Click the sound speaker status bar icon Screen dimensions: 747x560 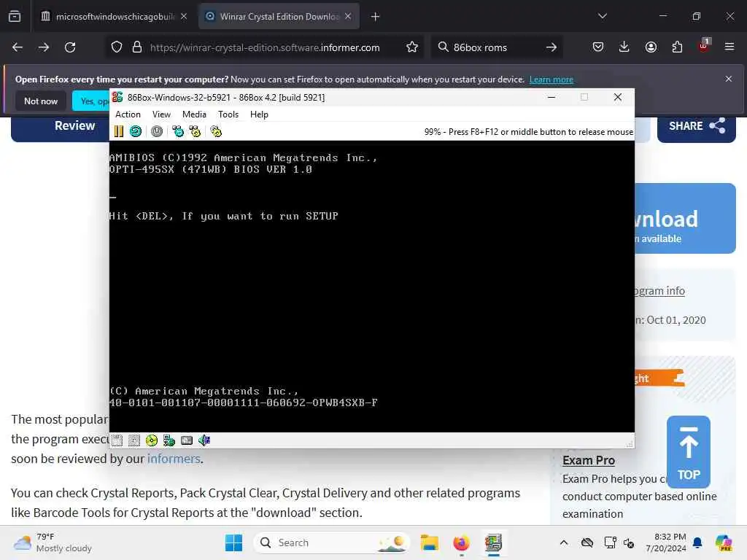tap(204, 440)
